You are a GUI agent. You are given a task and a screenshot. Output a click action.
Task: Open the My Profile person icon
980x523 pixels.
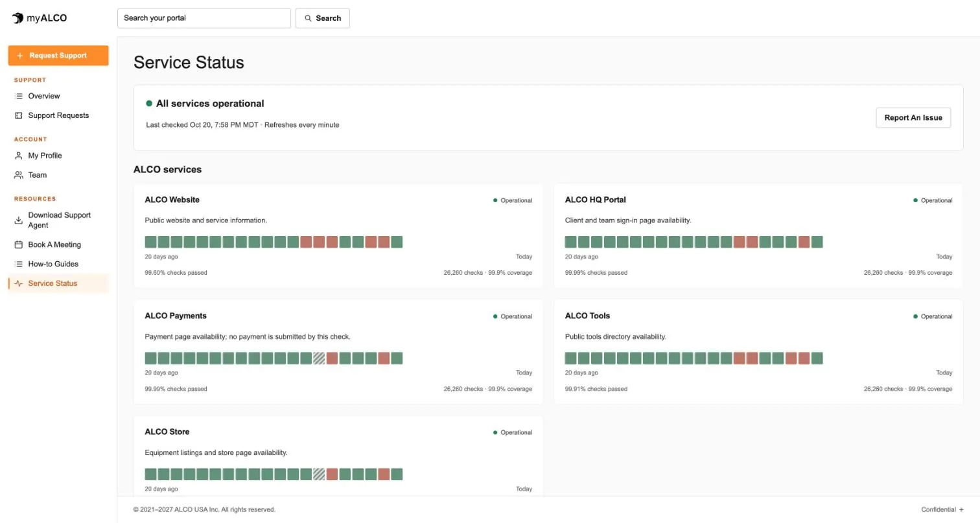pos(19,156)
